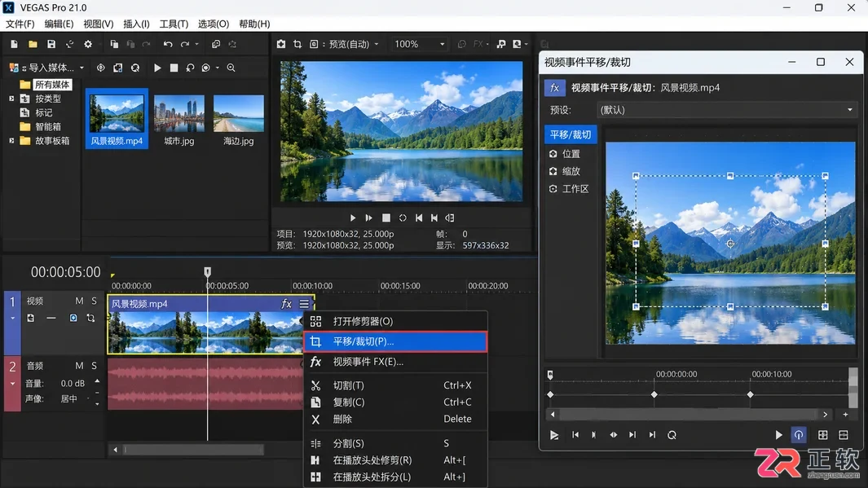868x488 pixels.
Task: Solo the 音频 track with S button
Action: (94, 366)
